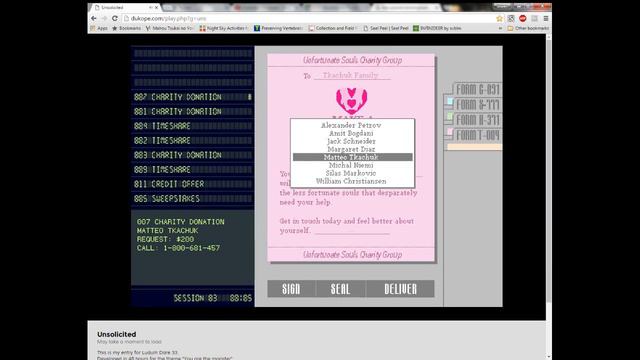The width and height of the screenshot is (640, 360).
Task: Choose highlighted Matteo Tkachuk name
Action: tap(352, 157)
